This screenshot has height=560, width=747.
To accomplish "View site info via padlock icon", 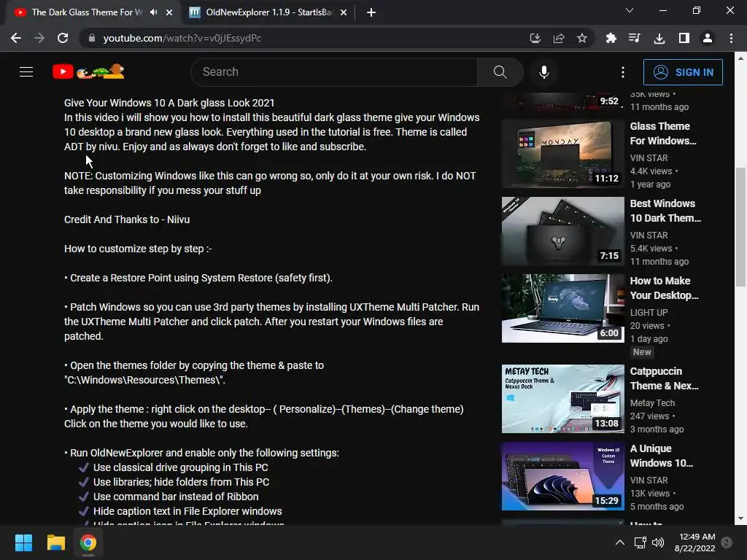I will (92, 38).
